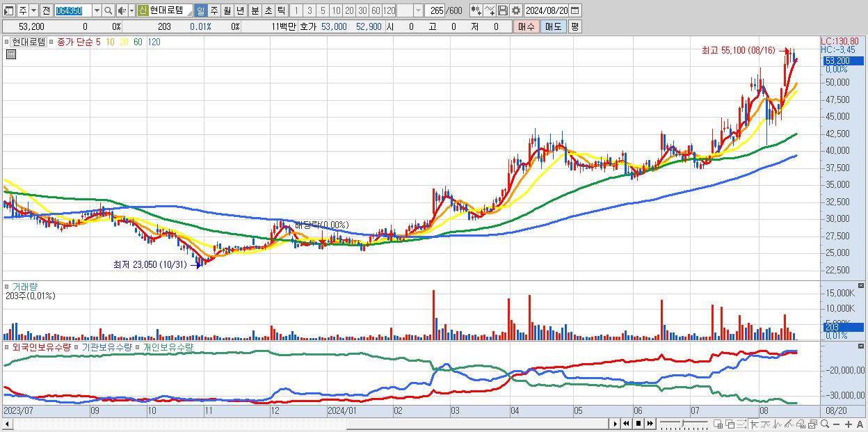Click the diagonal line chart icon
Viewport: 868px width, 432px height.
pyautogui.click(x=789, y=424)
